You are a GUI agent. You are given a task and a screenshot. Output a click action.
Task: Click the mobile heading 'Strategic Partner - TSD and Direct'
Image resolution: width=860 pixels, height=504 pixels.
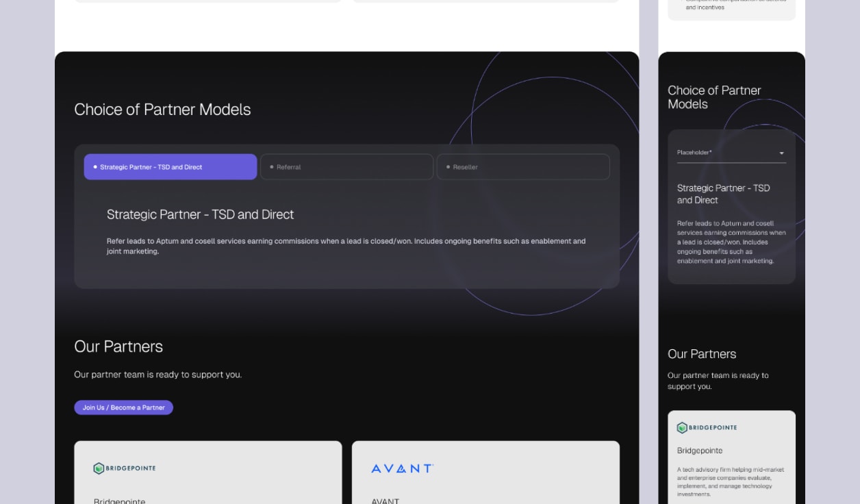pos(724,194)
